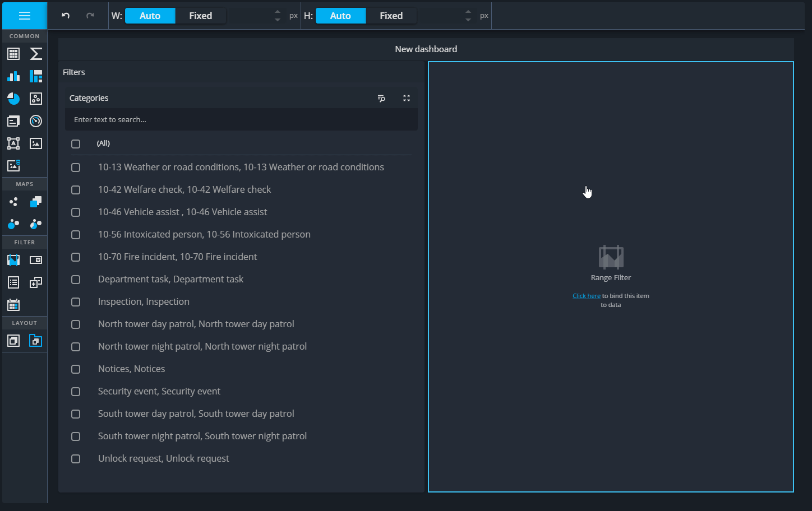This screenshot has height=511, width=812.
Task: Select the 10-42 Welfare check checkbox
Action: click(x=76, y=190)
